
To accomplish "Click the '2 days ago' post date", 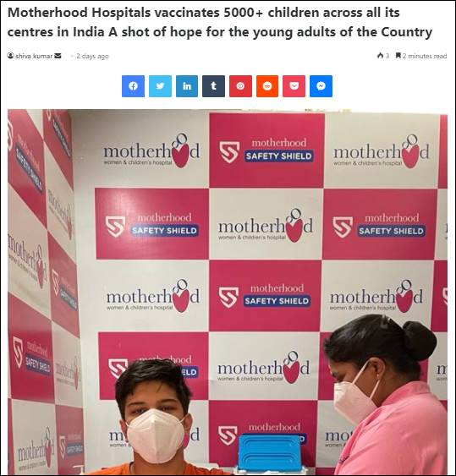I will click(92, 56).
